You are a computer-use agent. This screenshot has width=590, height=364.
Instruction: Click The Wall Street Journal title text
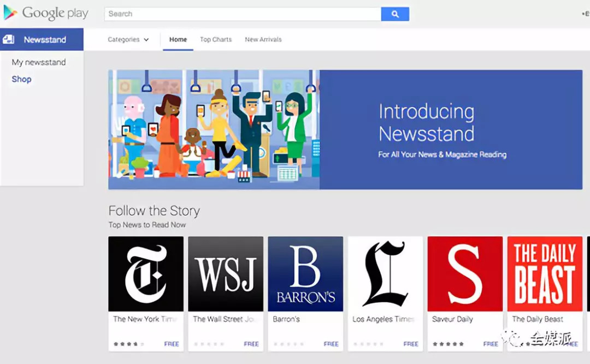click(225, 319)
